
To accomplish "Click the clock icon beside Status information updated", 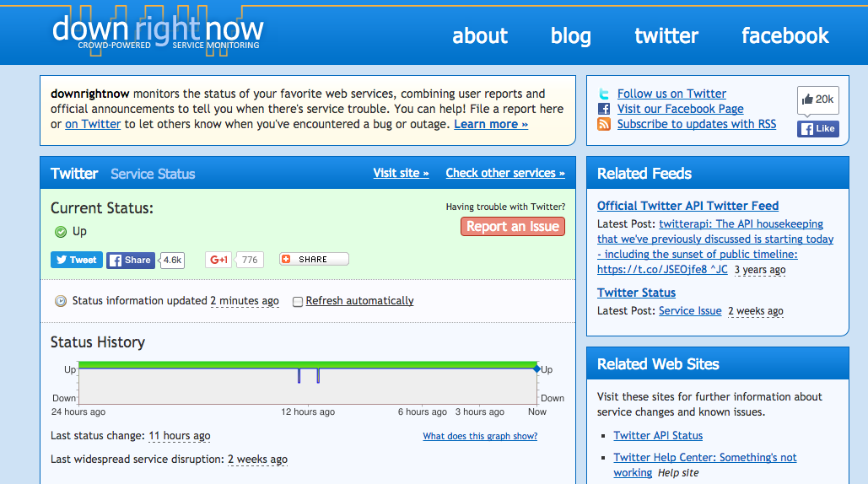I will point(61,301).
